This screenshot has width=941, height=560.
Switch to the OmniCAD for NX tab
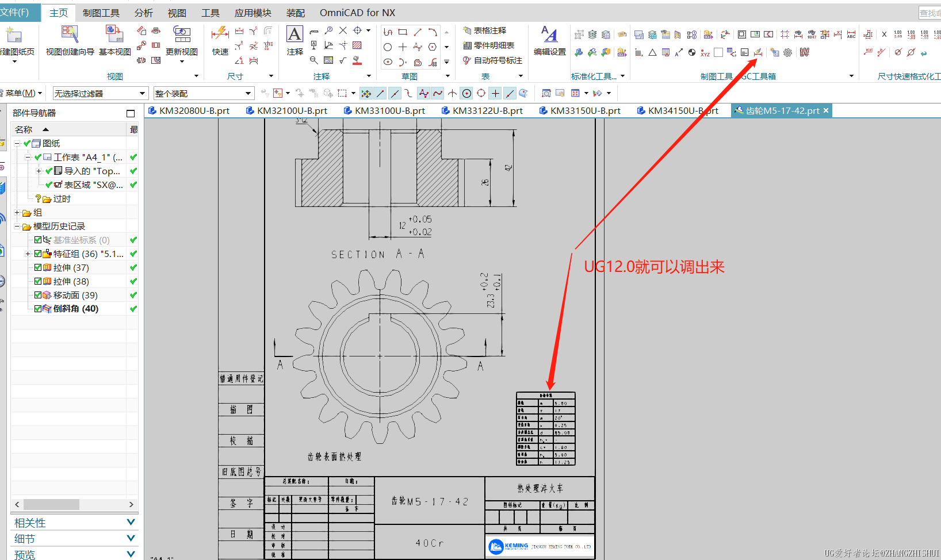(x=357, y=13)
